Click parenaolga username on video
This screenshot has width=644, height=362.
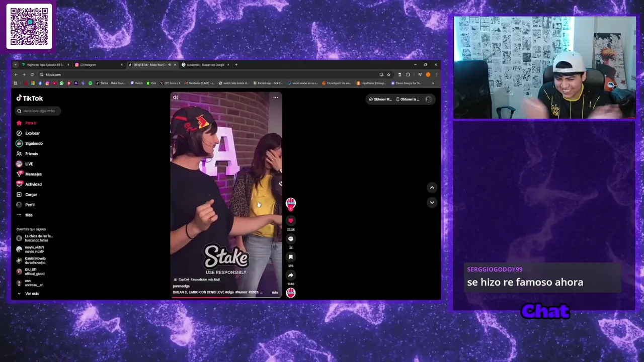pos(181,286)
